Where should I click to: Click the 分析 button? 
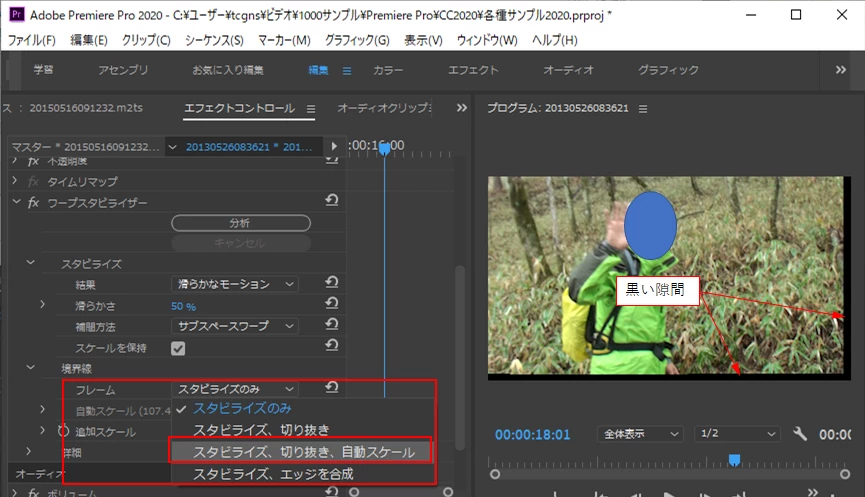click(x=241, y=223)
